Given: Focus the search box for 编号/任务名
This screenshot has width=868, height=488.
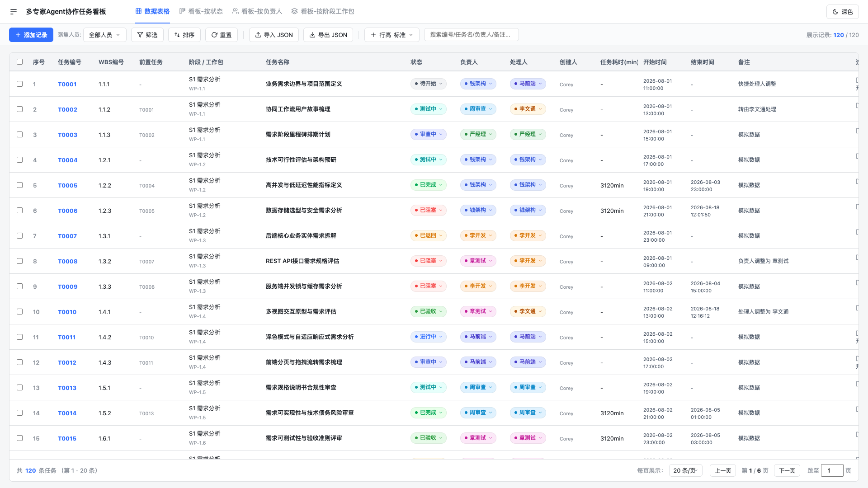Looking at the screenshot, I should point(472,35).
